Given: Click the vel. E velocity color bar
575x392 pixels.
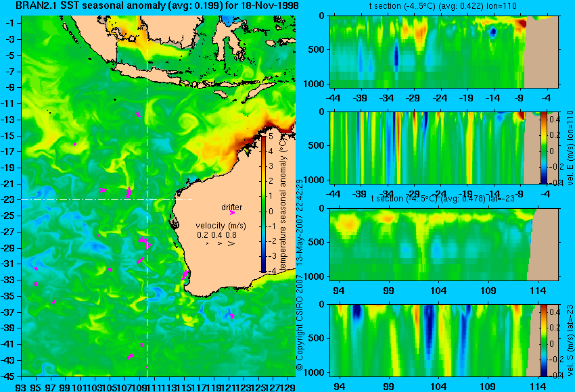Looking at the screenshot, I should pyautogui.click(x=544, y=147).
